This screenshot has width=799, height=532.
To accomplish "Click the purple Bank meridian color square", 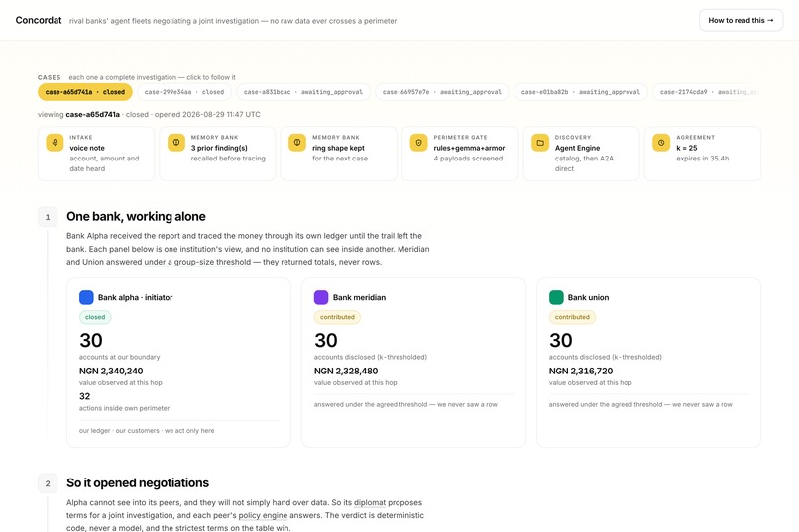I will click(321, 297).
